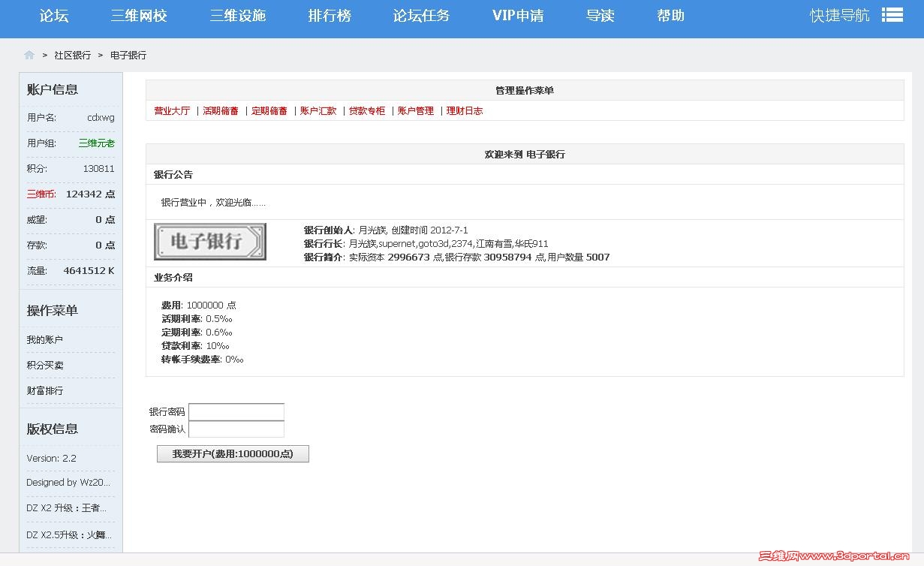The width and height of the screenshot is (924, 566).
Task: Click the Version: 2.2 text
Action: pos(51,459)
